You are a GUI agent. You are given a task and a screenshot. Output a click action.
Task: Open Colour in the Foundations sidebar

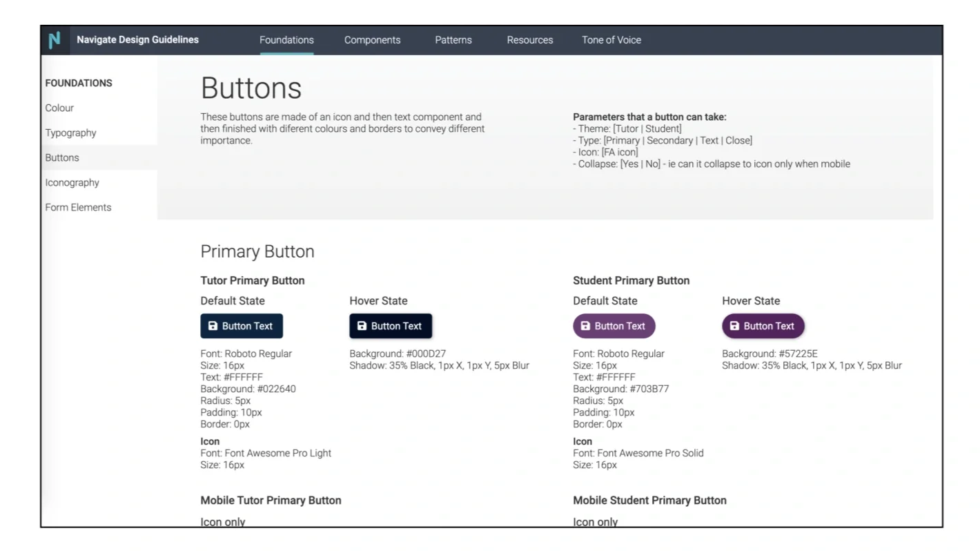59,108
